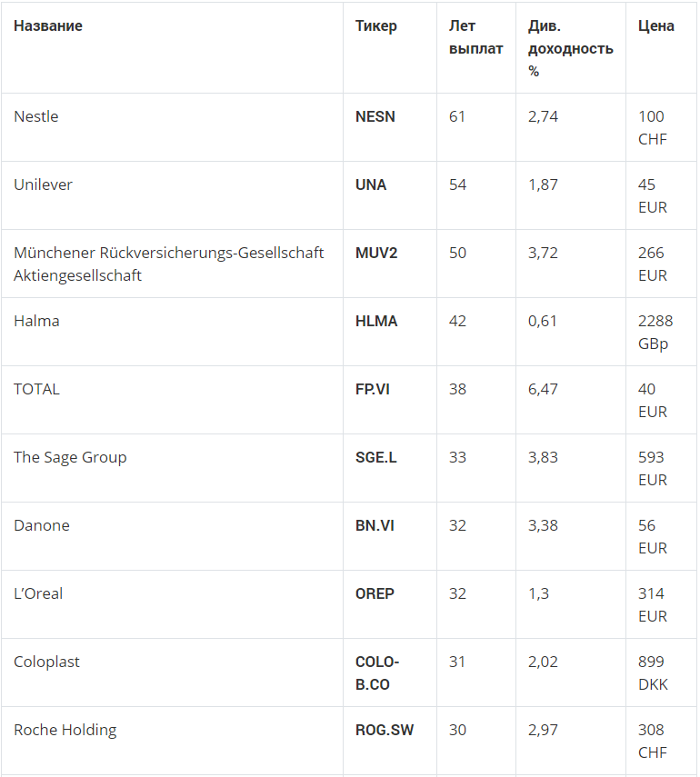Screen dimensions: 700x777
Task: Click the COLO-B.CO ticker
Action: click(377, 672)
